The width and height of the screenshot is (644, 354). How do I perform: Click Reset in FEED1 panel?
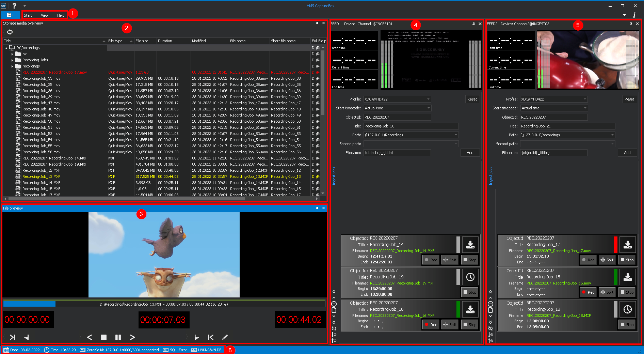tap(472, 99)
